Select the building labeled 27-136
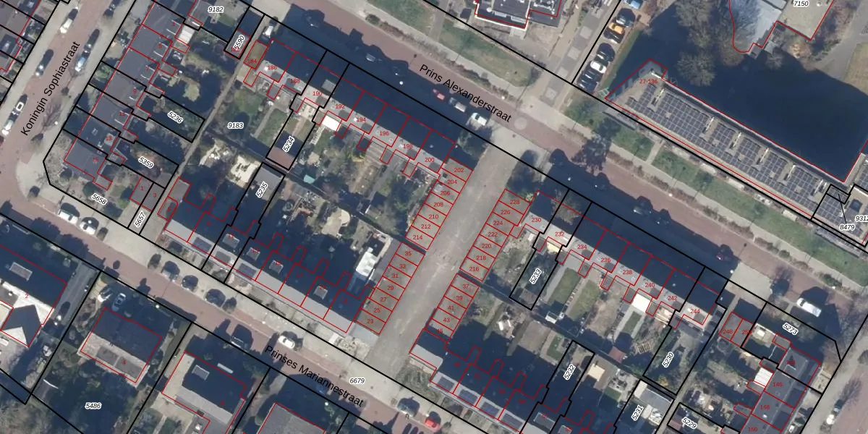 tap(648, 82)
